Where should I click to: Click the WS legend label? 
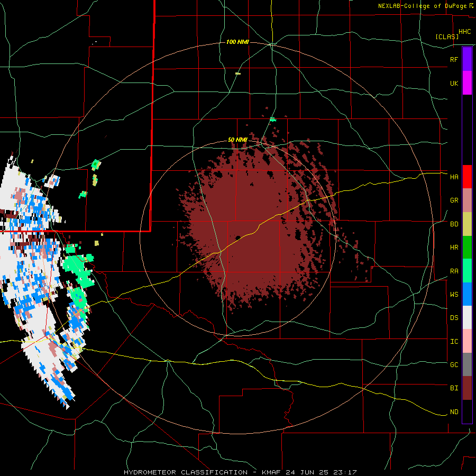point(454,295)
